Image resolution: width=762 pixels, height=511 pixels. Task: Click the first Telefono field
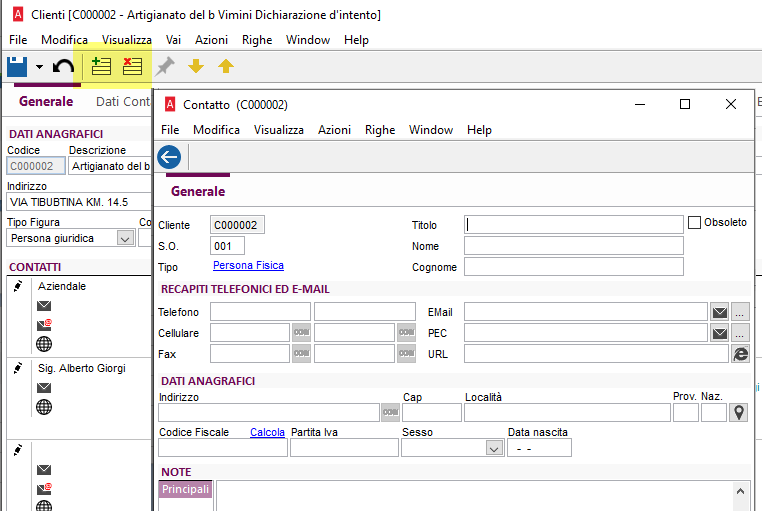point(260,312)
